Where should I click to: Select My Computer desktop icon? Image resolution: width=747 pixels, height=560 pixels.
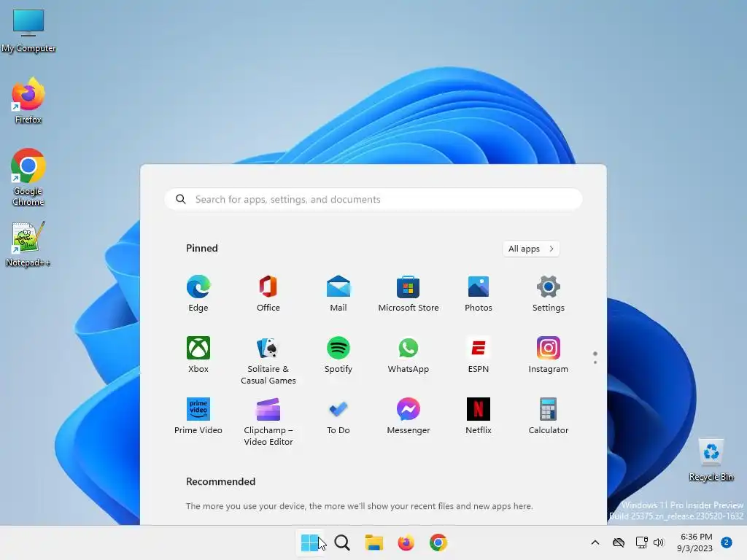(28, 31)
